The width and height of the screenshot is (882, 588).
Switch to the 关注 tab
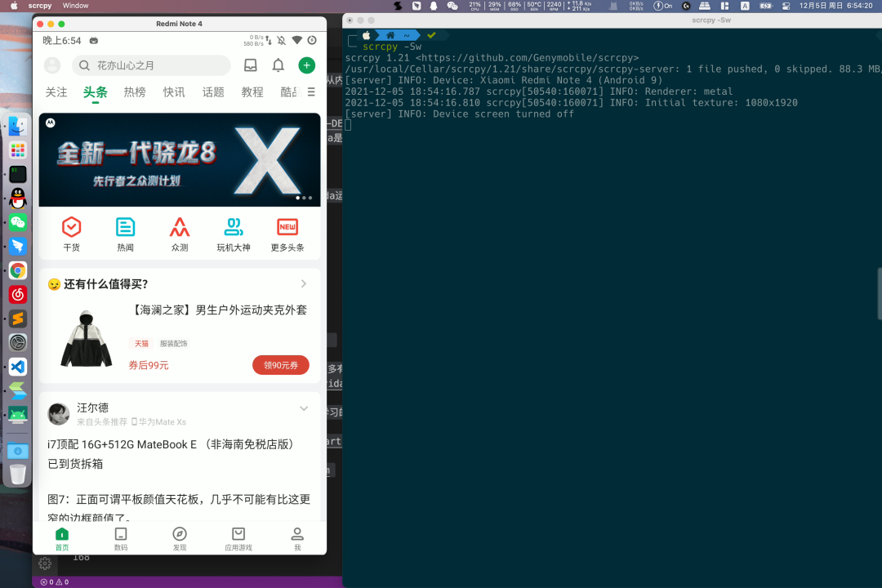(56, 92)
